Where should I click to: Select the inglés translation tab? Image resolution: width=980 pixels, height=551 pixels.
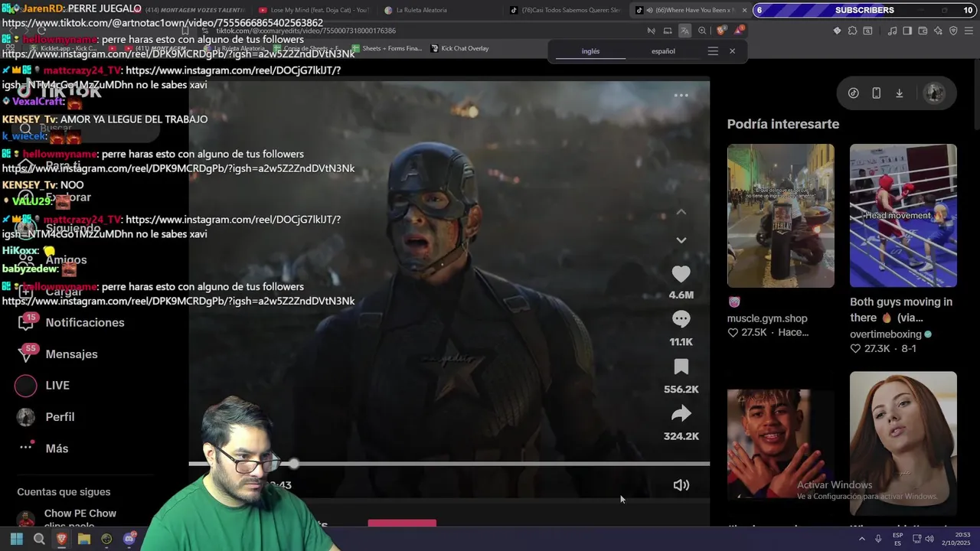(590, 51)
